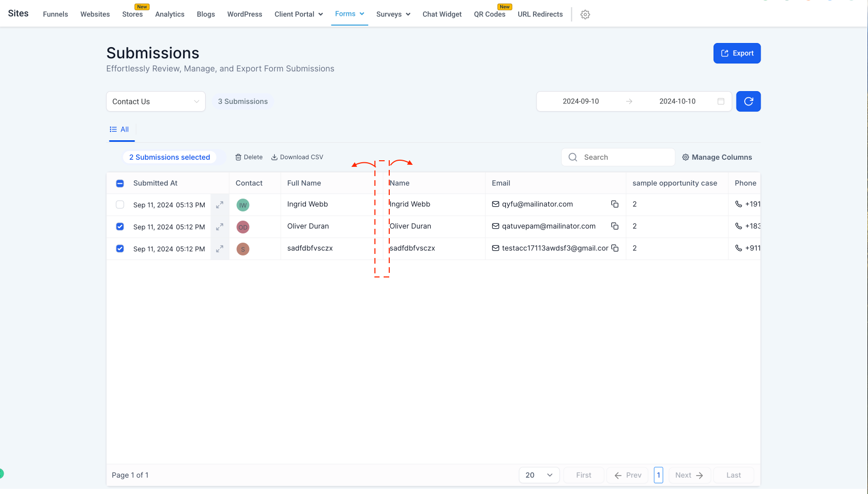868x494 pixels.
Task: Open the Analytics section
Action: pos(170,14)
